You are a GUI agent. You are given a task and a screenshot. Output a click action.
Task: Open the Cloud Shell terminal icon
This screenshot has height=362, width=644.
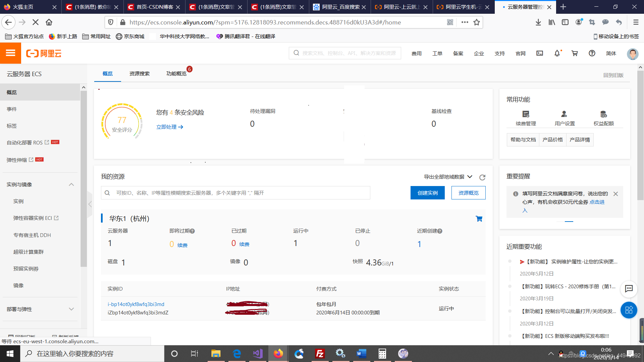(x=539, y=53)
